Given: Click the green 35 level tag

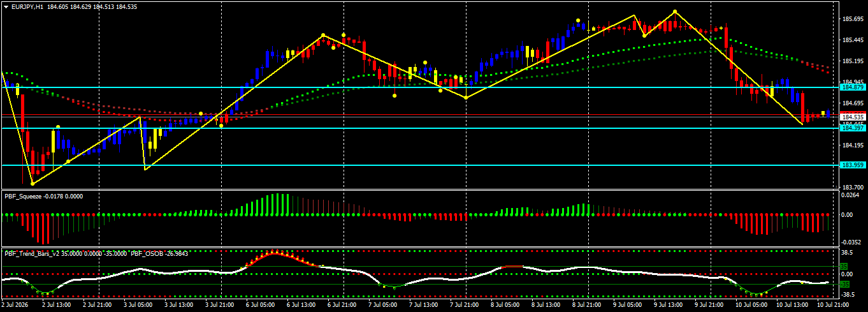Looking at the screenshot, I should [844, 265].
